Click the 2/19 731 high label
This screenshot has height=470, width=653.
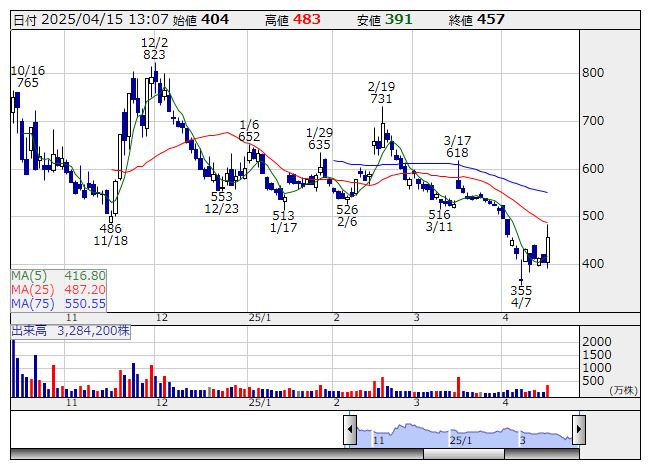[381, 92]
